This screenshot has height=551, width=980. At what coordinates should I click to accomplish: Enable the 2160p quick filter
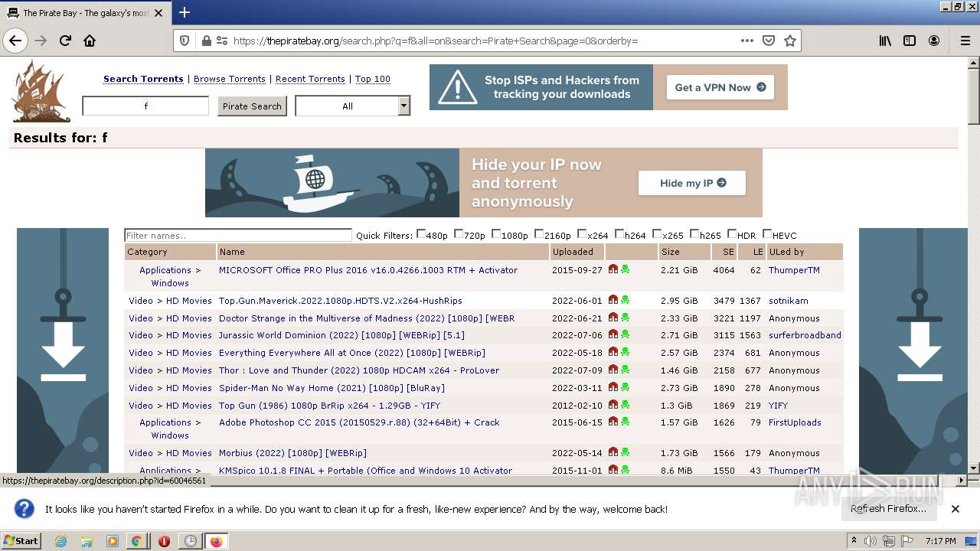pos(539,234)
